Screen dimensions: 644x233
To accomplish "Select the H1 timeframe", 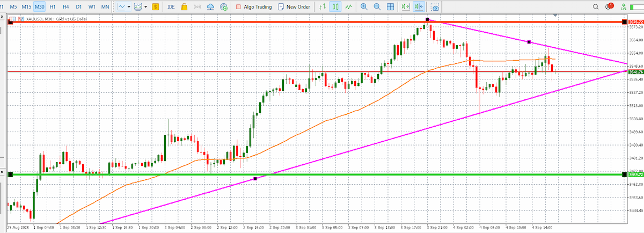I will (52, 7).
